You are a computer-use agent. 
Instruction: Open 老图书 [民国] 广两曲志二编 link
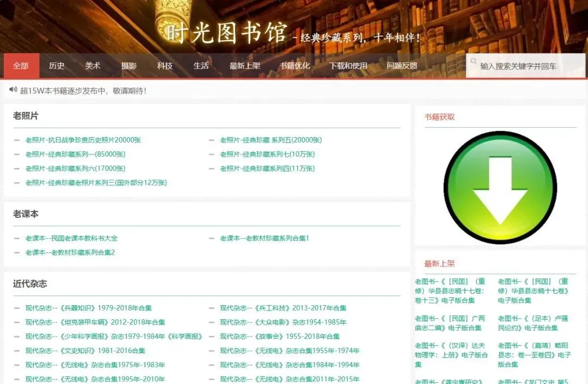point(450,323)
